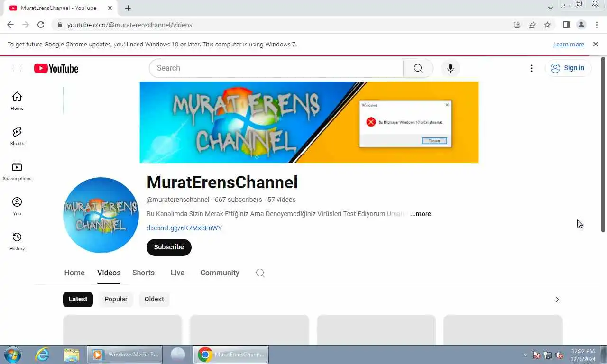607x364 pixels.
Task: Switch to the channel Community tab
Action: coord(220,273)
